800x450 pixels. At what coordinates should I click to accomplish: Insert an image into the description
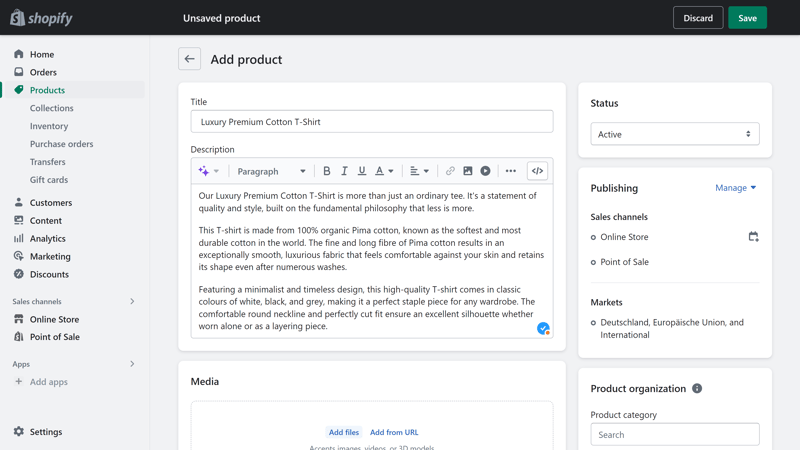[x=467, y=171]
